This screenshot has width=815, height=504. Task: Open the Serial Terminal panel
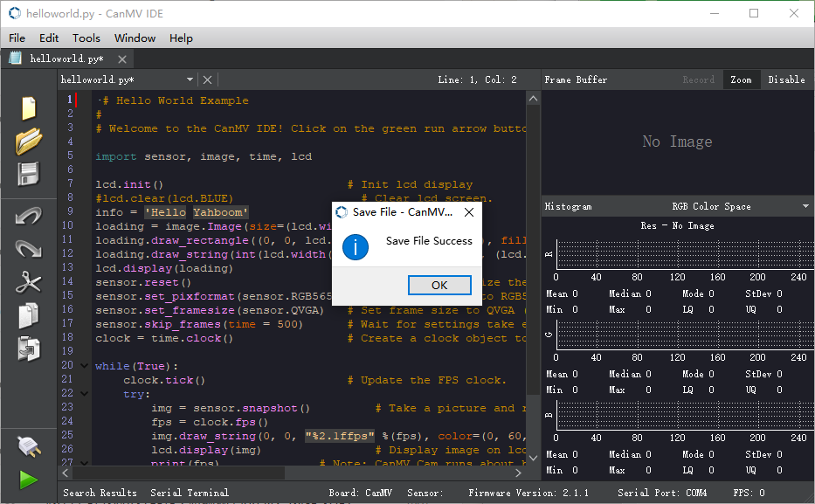[190, 493]
